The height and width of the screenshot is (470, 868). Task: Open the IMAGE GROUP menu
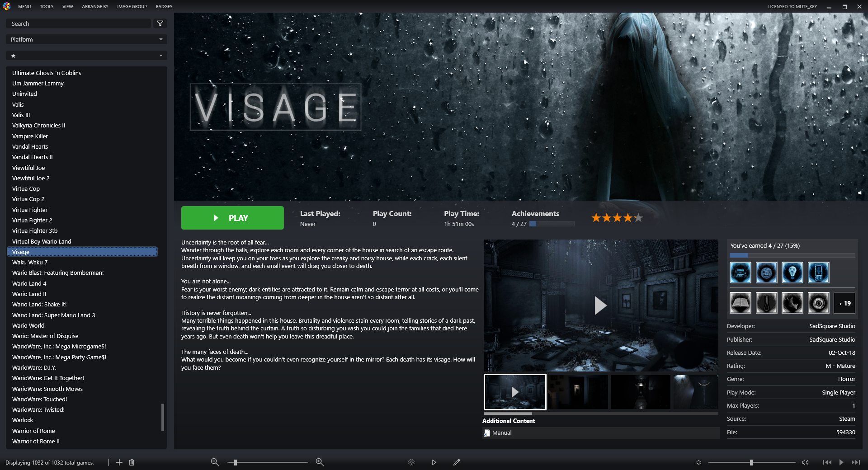(132, 6)
